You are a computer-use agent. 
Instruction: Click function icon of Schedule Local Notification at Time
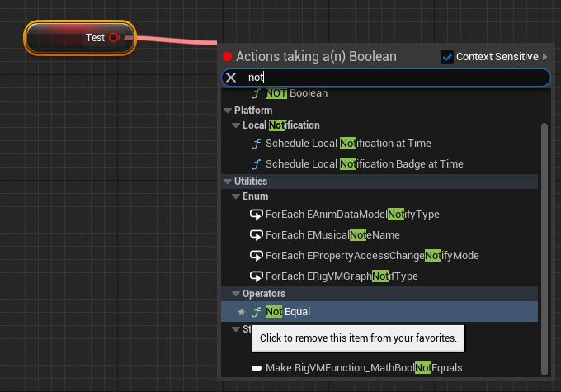tap(257, 144)
